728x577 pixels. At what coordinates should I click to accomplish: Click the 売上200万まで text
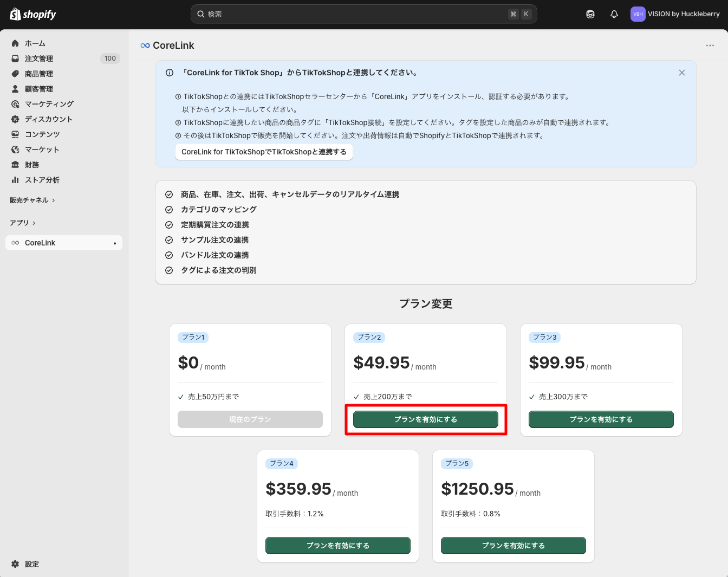coord(388,397)
